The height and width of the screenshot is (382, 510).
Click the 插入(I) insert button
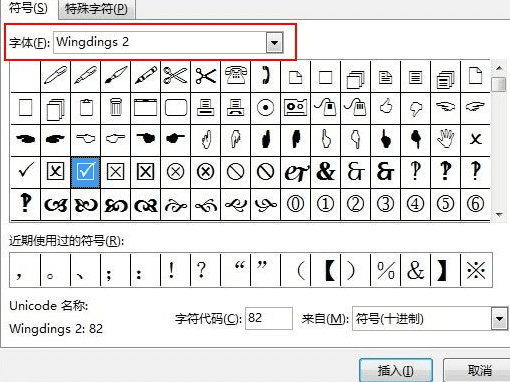396,370
